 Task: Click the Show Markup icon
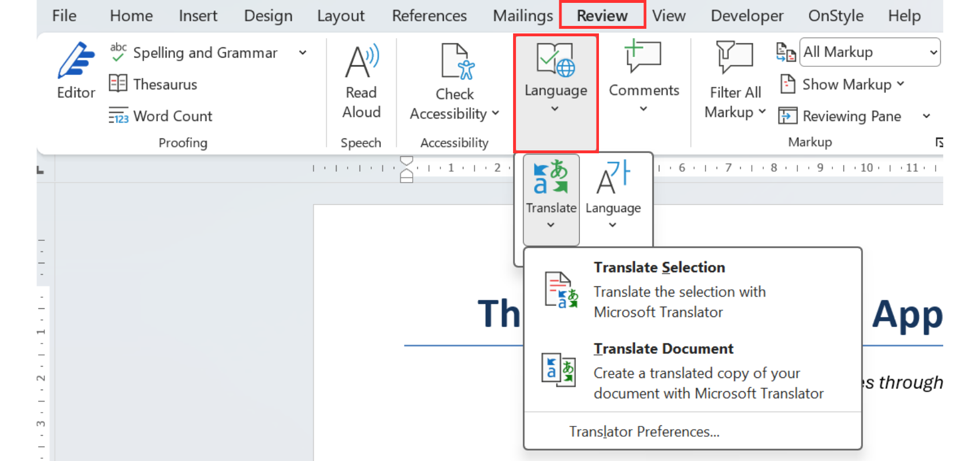click(x=787, y=84)
